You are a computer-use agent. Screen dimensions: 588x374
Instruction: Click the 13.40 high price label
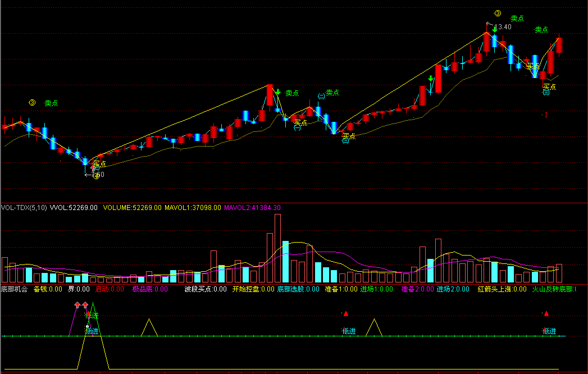(x=503, y=27)
